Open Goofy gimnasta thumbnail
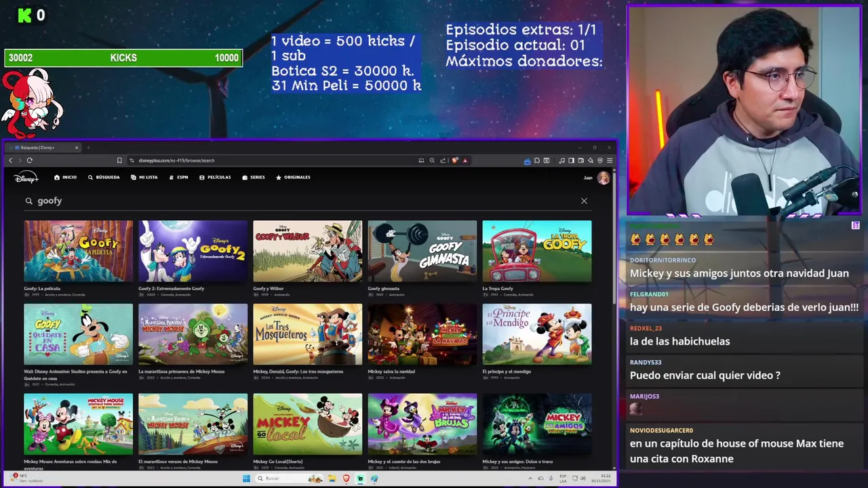Viewport: 868px width, 488px height. point(422,251)
